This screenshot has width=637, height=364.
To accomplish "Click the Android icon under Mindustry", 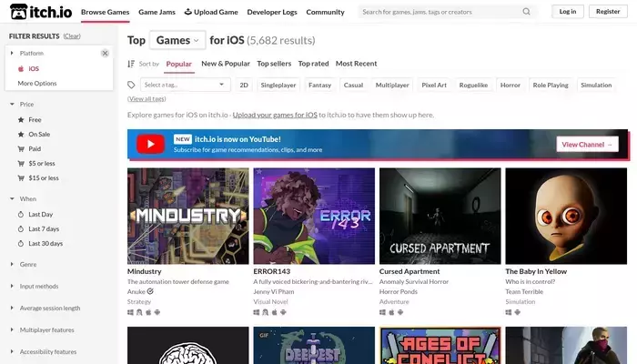I will [157, 312].
